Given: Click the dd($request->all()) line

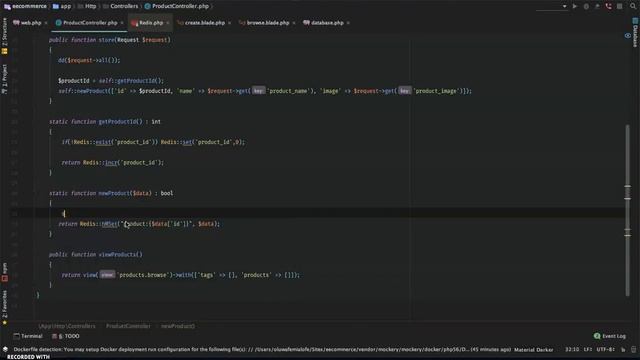Looking at the screenshot, I should [x=89, y=60].
